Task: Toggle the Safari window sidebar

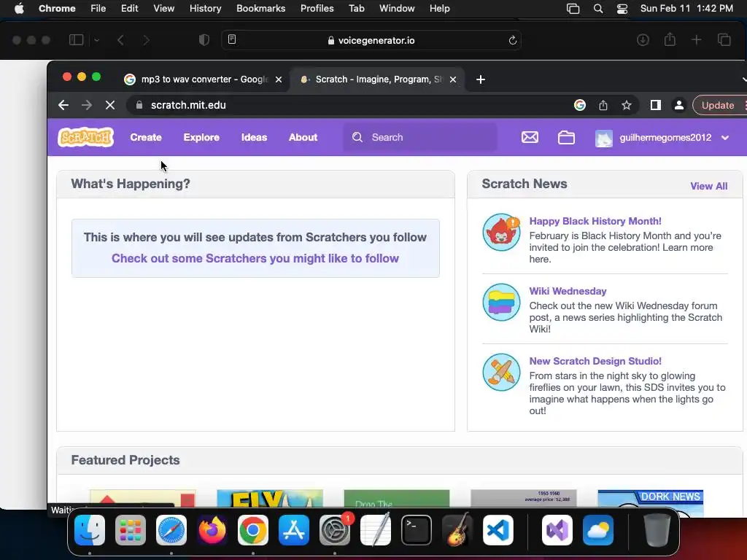Action: (76, 40)
